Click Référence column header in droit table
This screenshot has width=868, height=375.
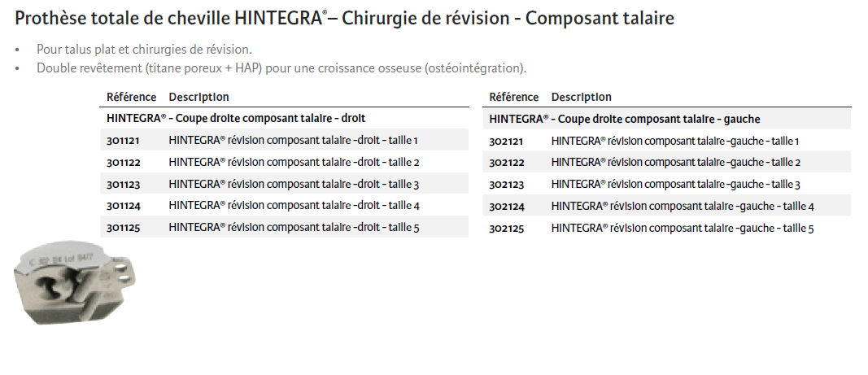pyautogui.click(x=131, y=98)
